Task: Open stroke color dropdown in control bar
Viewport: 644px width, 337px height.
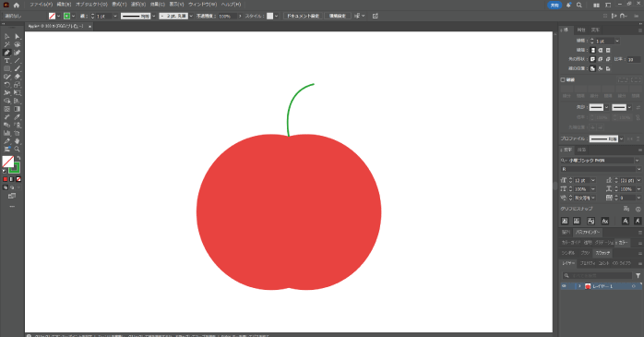Action: [x=74, y=16]
